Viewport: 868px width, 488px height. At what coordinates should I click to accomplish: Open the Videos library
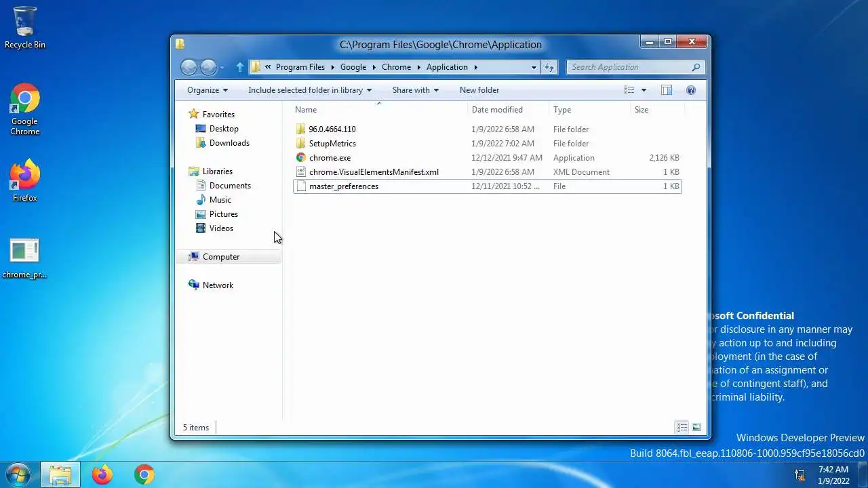click(x=221, y=228)
